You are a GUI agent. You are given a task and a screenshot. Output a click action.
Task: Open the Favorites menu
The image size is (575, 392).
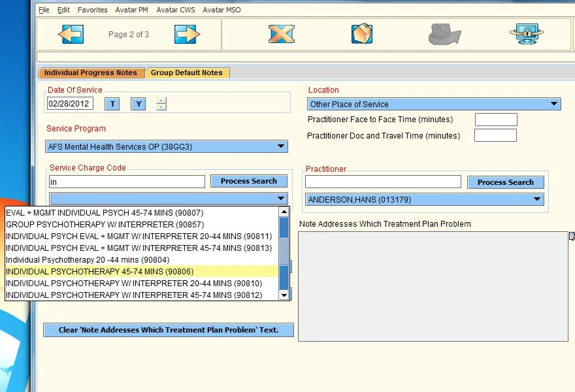[x=92, y=10]
